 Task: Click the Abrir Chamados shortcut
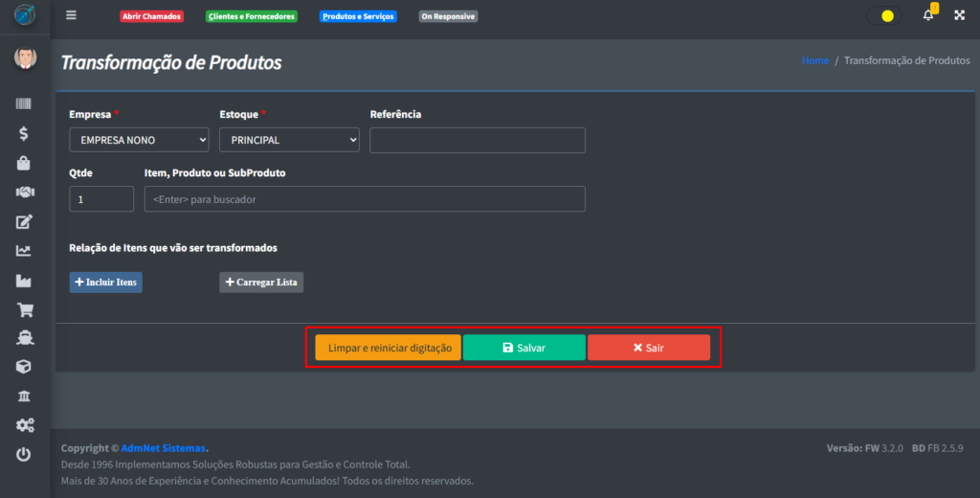(x=151, y=16)
